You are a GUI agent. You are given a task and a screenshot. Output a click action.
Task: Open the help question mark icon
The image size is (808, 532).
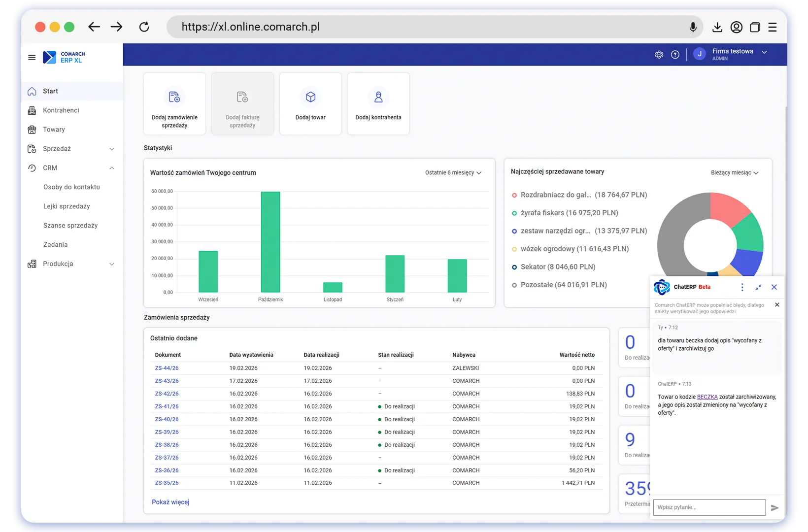[675, 55]
